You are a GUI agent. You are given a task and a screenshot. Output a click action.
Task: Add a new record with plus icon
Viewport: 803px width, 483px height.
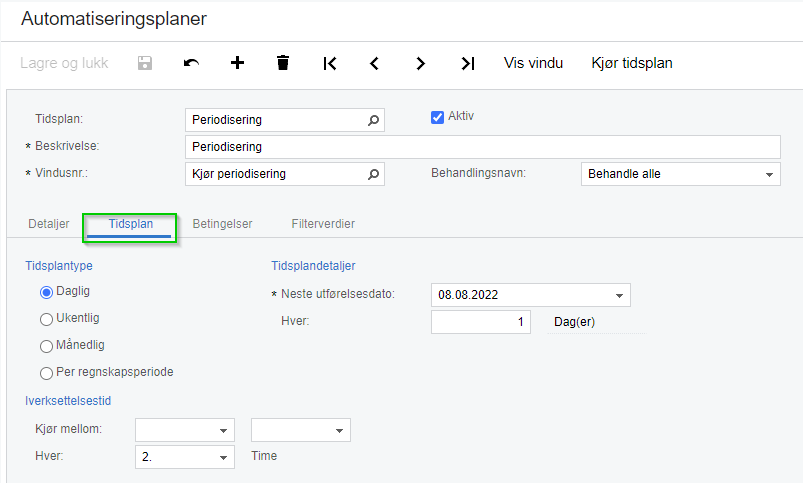[237, 63]
